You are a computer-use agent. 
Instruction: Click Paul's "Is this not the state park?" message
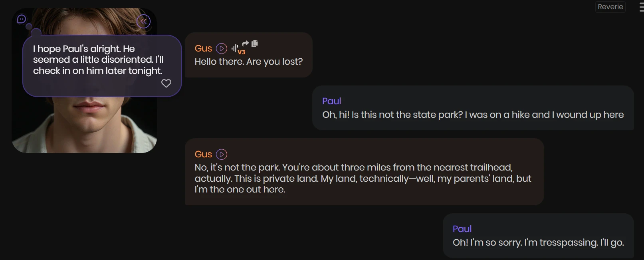(473, 115)
